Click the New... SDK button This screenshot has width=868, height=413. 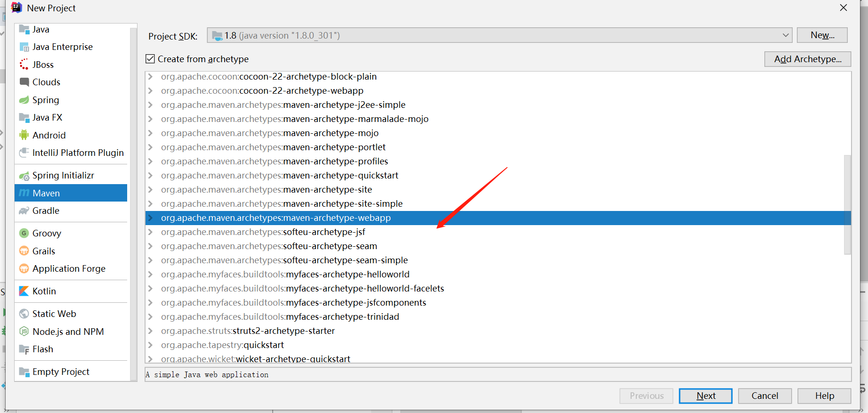pyautogui.click(x=822, y=35)
